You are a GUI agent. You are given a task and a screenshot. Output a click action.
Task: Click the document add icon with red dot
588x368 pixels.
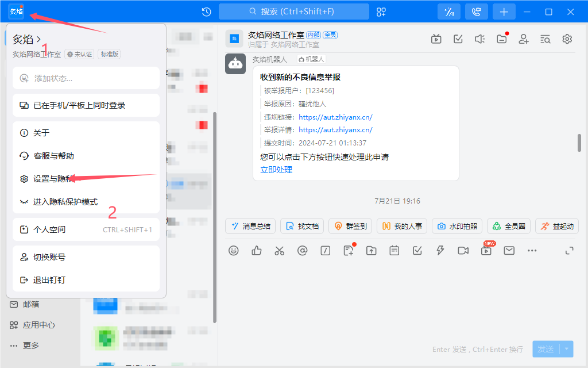click(349, 250)
